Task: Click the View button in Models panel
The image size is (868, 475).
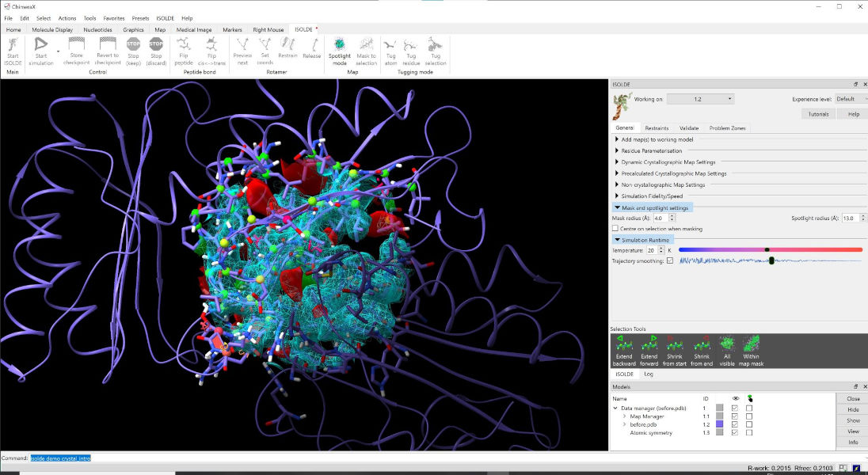Action: [853, 431]
